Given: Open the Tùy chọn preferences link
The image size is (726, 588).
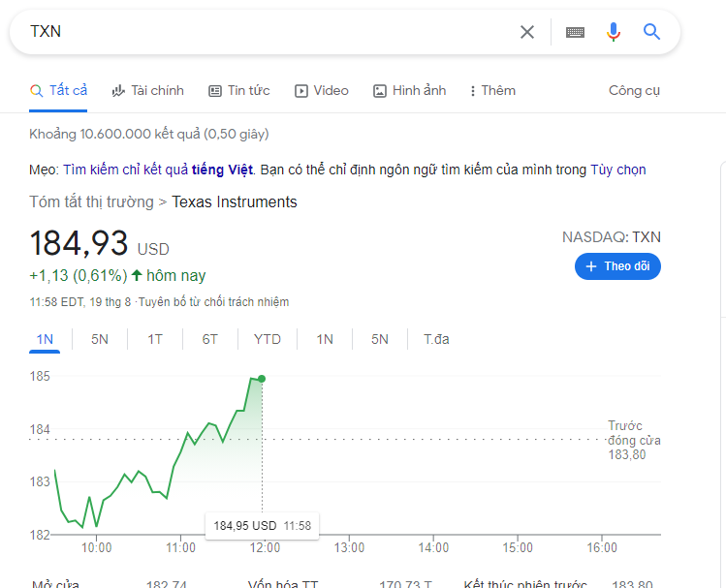Looking at the screenshot, I should tap(617, 170).
